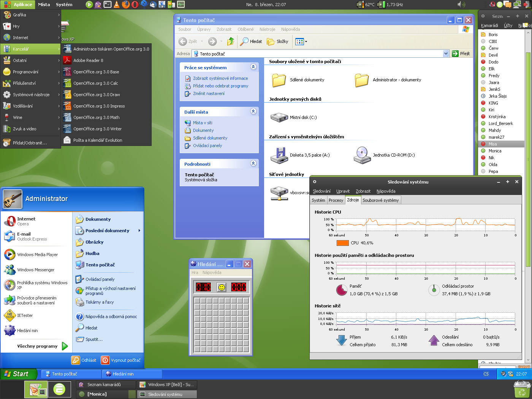This screenshot has height=399, width=532.
Task: Open OpenOffice.org 3.0 Calc menu entry
Action: (106, 83)
